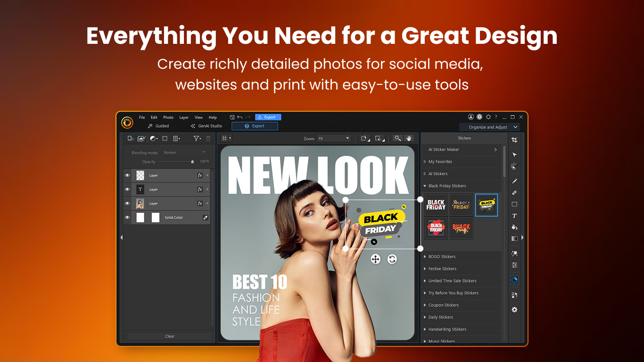Open the Stickers tool in right toolbar
Viewport: 644px width, 362px height.
[514, 280]
